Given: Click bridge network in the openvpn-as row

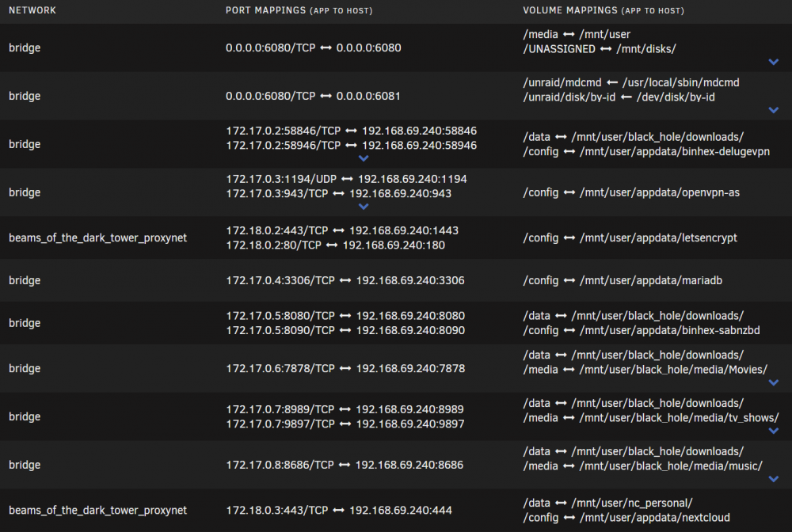Looking at the screenshot, I should click(25, 192).
